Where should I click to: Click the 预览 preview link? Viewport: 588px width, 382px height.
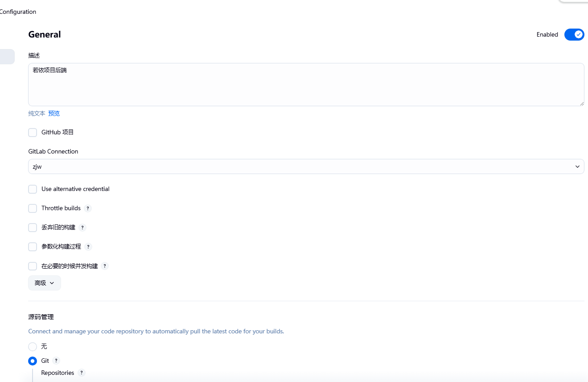click(54, 113)
